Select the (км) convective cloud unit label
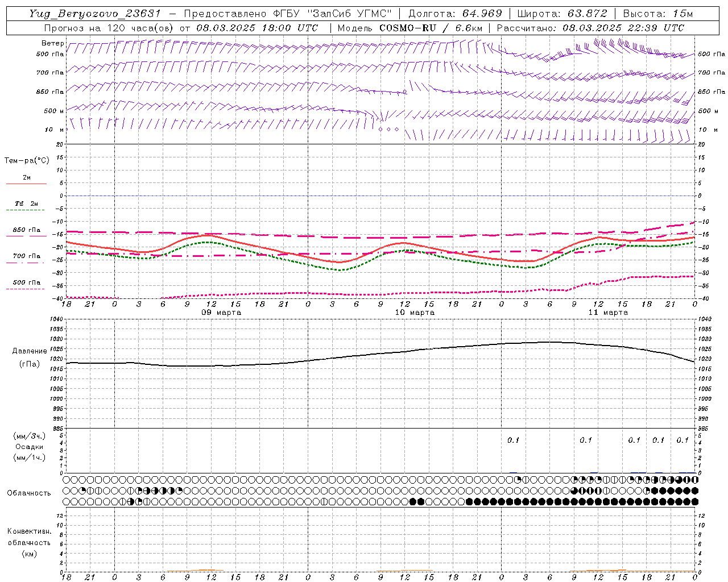The width and height of the screenshot is (728, 582). pos(29,554)
